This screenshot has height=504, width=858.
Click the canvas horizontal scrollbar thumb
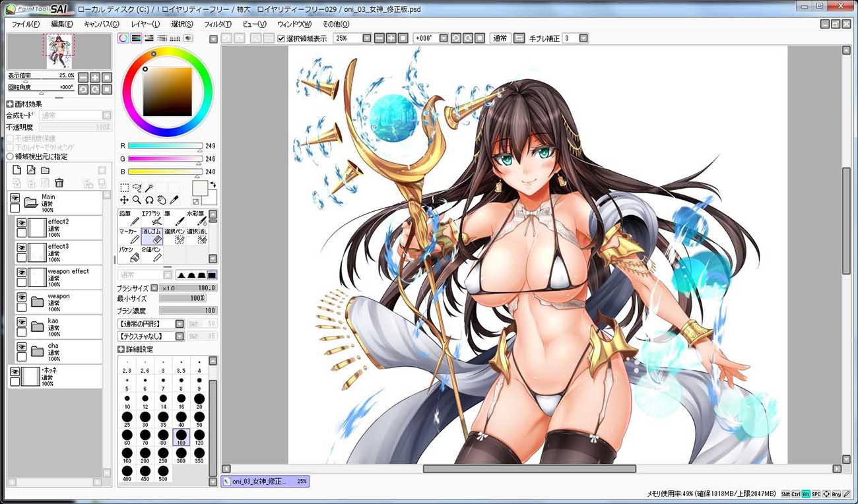529,468
